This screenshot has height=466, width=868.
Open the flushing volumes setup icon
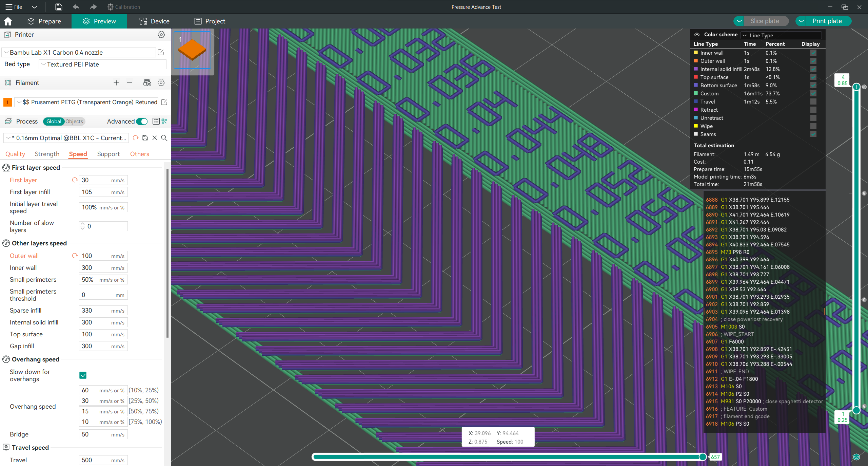[147, 83]
